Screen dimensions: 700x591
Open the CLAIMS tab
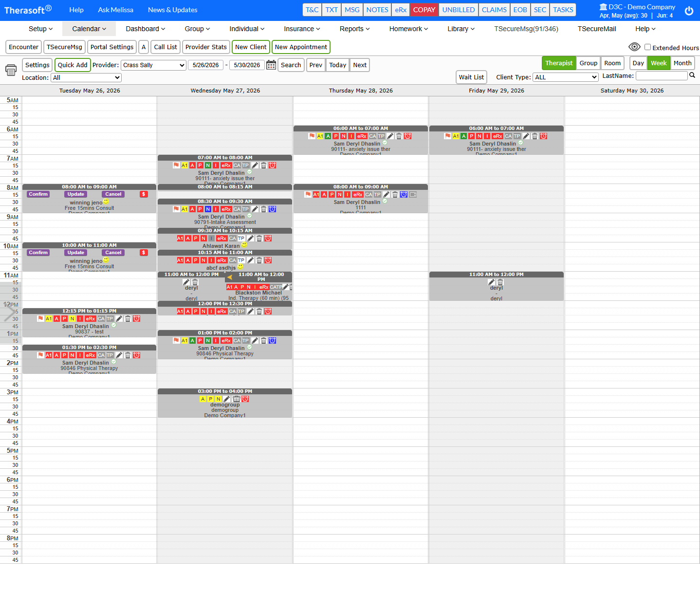[494, 10]
